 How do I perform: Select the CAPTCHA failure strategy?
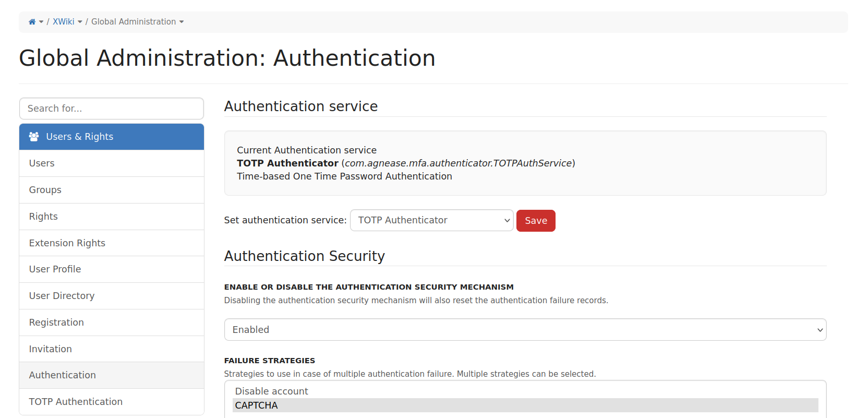525,405
